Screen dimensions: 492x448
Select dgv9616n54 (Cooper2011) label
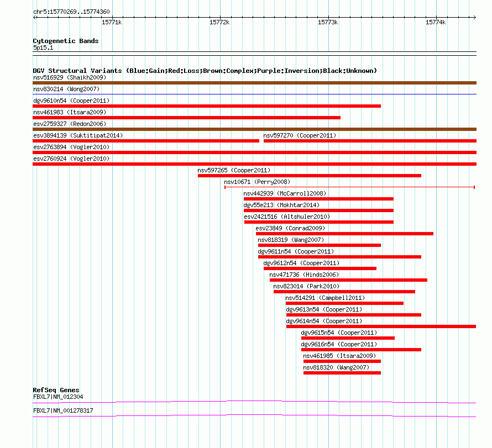(339, 344)
